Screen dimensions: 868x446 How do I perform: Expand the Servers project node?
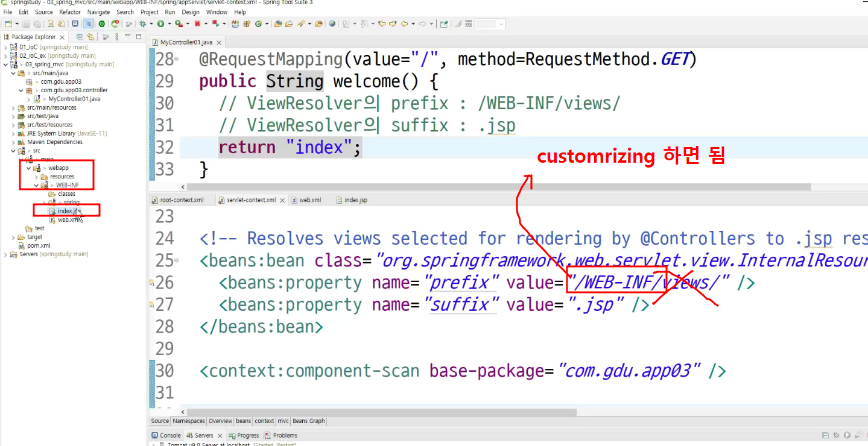[5, 254]
